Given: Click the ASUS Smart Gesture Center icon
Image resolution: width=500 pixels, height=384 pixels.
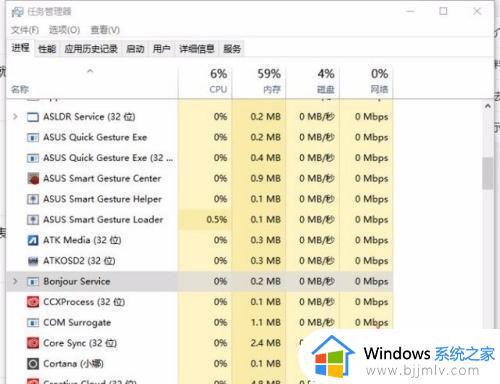Looking at the screenshot, I should click(x=33, y=179).
